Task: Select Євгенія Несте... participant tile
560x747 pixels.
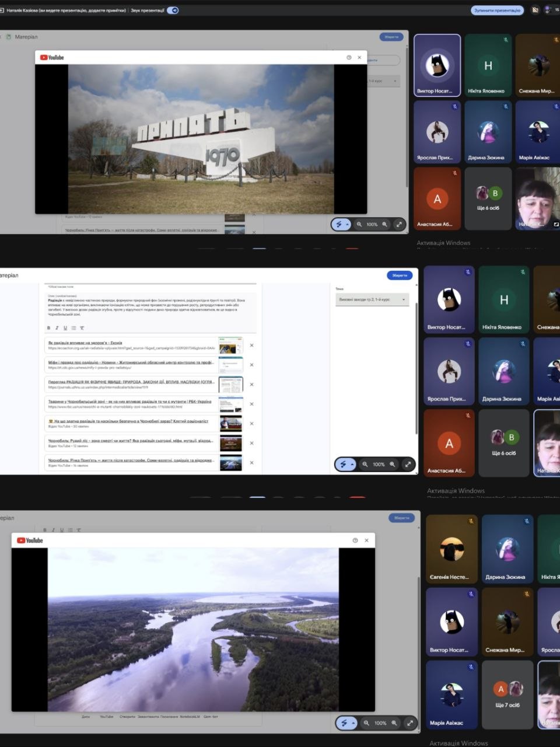Action: pyautogui.click(x=449, y=549)
